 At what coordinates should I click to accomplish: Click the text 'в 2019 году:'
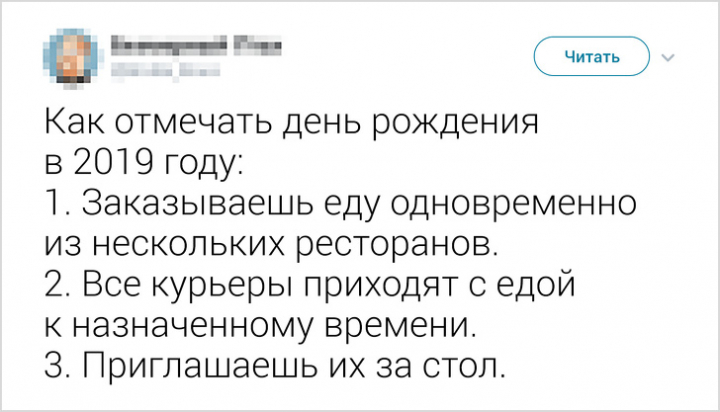coord(144,164)
